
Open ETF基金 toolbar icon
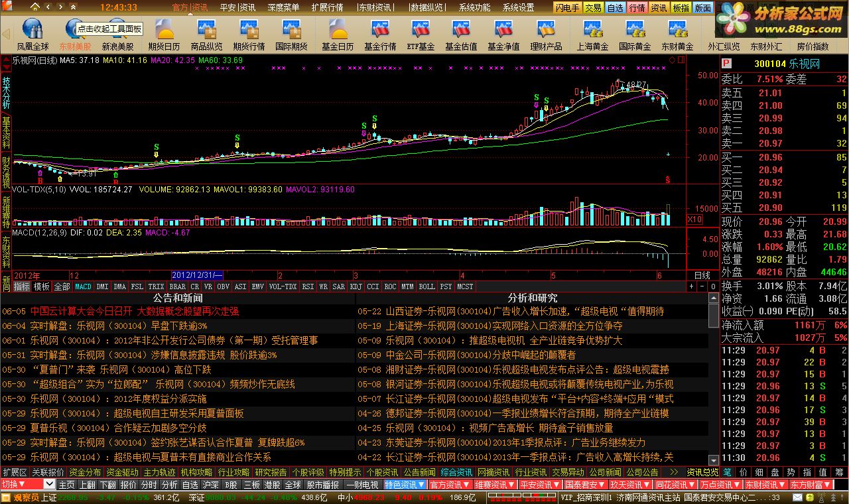(x=421, y=35)
